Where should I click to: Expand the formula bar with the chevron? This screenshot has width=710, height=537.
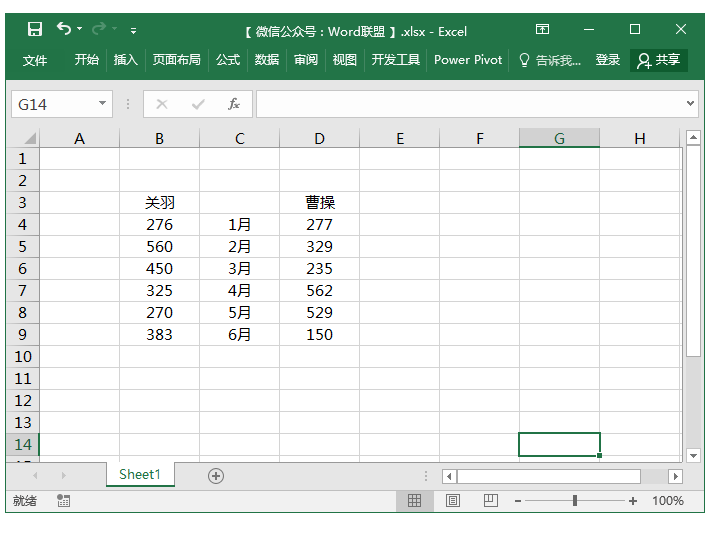click(690, 104)
